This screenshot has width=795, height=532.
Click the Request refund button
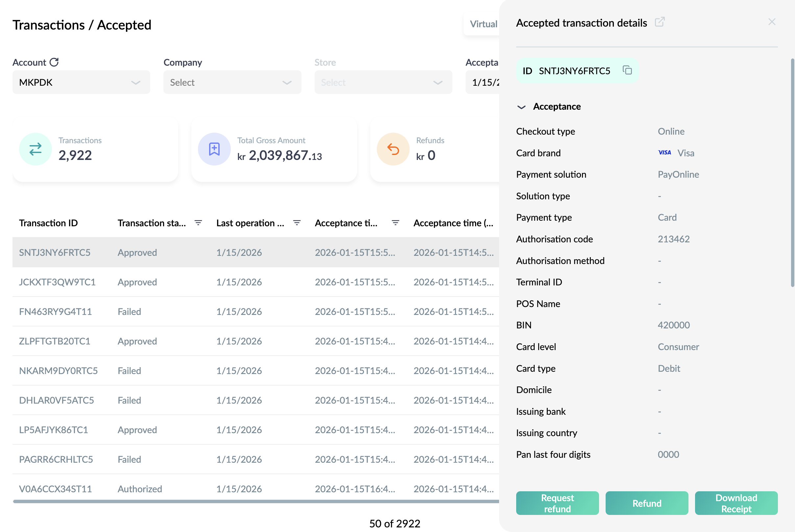(x=557, y=503)
